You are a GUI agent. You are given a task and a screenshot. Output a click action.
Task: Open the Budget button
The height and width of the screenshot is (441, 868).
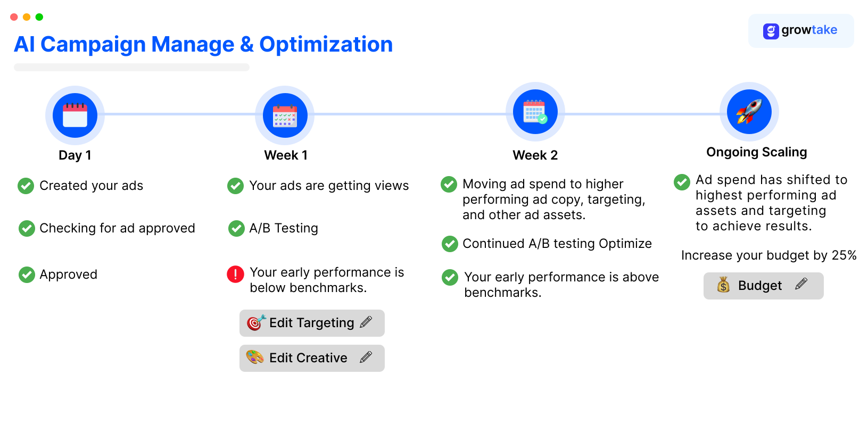763,286
